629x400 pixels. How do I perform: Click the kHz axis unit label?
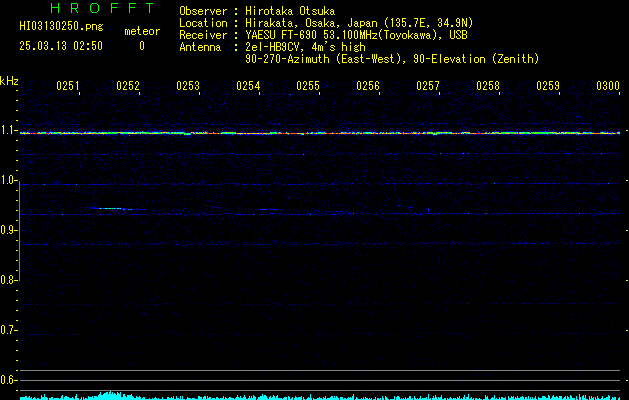click(9, 81)
